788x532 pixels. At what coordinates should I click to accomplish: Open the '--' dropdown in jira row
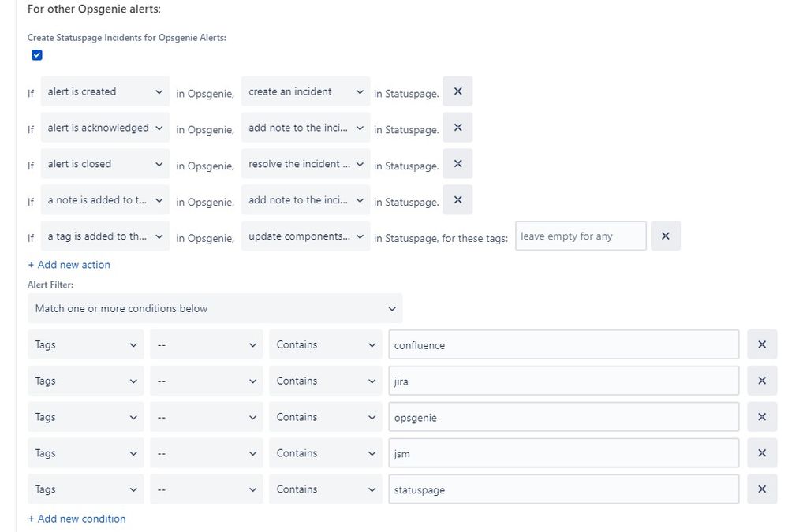point(206,381)
